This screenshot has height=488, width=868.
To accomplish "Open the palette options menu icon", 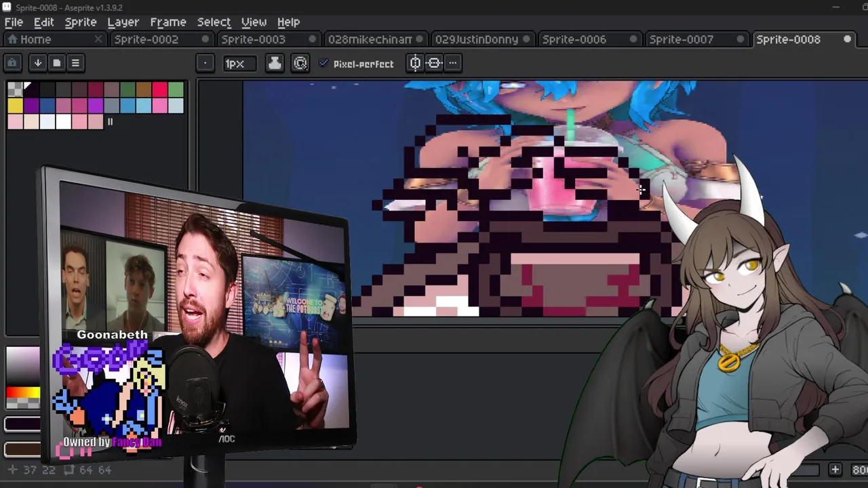I will pyautogui.click(x=75, y=63).
